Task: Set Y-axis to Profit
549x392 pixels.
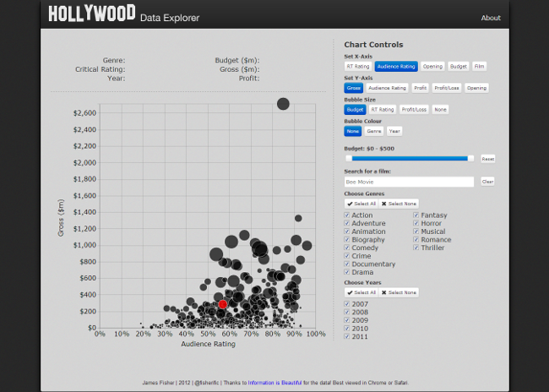Action: (420, 88)
